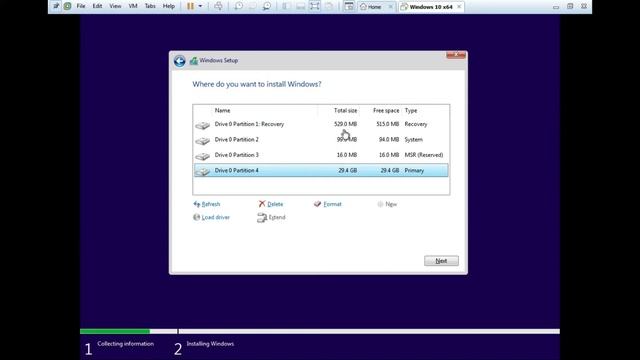Click the red X icon beside Delete

click(x=262, y=204)
